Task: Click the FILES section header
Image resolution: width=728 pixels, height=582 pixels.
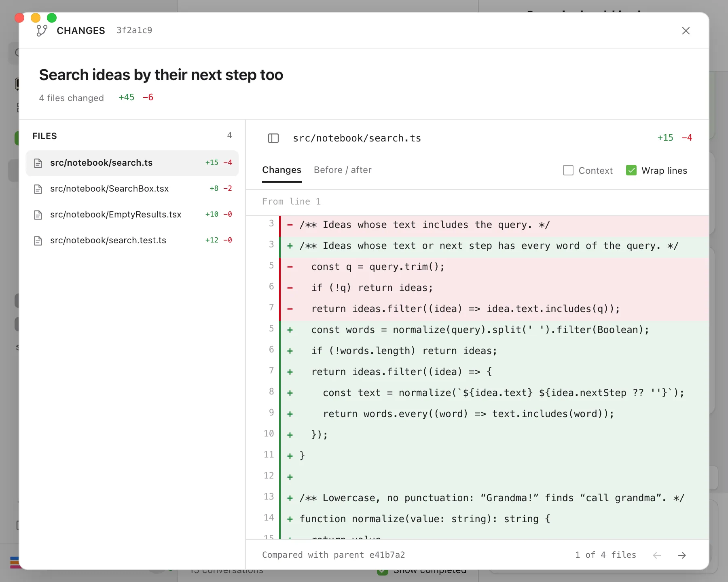Action: click(x=45, y=136)
